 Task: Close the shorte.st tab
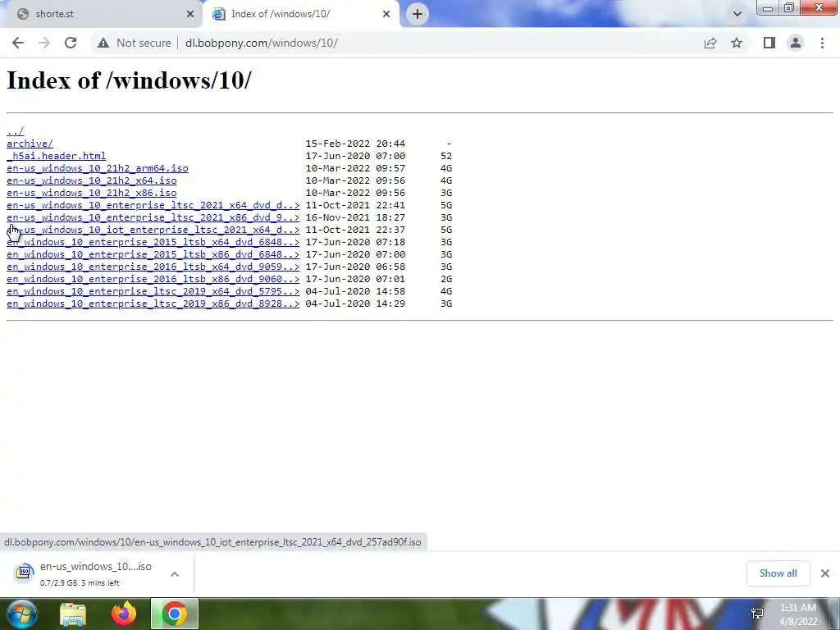[x=189, y=15]
